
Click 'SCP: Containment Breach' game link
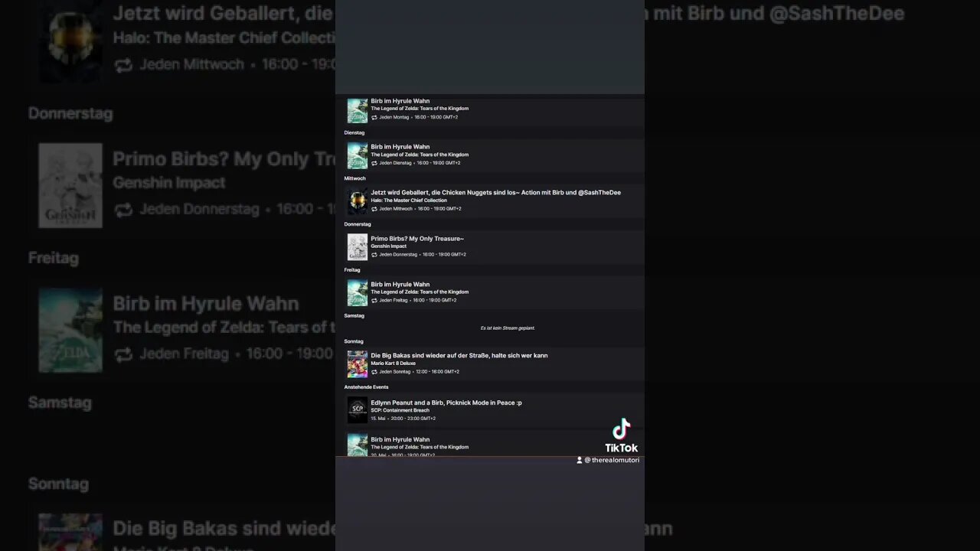(400, 410)
